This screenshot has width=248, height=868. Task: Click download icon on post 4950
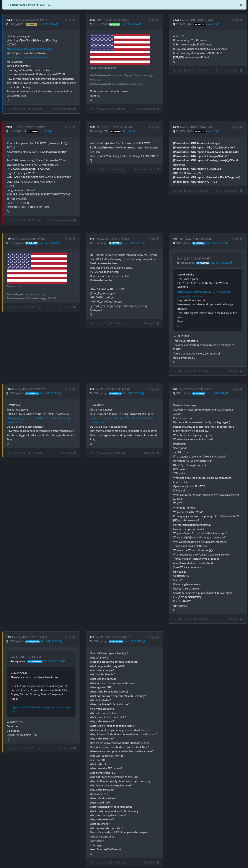coord(153,20)
